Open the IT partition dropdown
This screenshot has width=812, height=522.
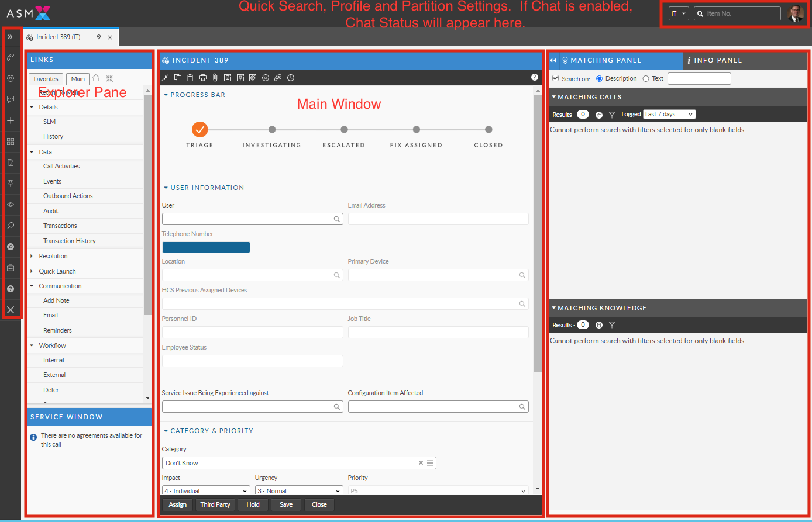click(x=679, y=13)
